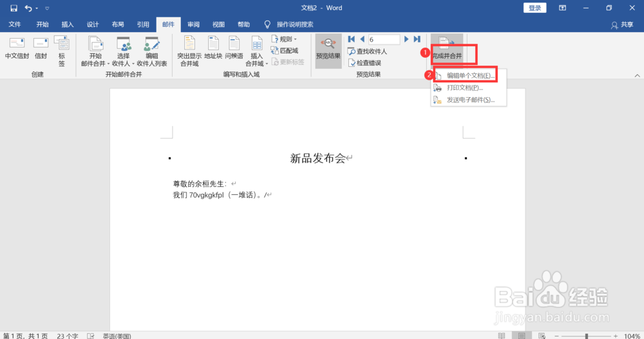Click the zoom slider handle
644x339 pixels.
(x=587, y=336)
